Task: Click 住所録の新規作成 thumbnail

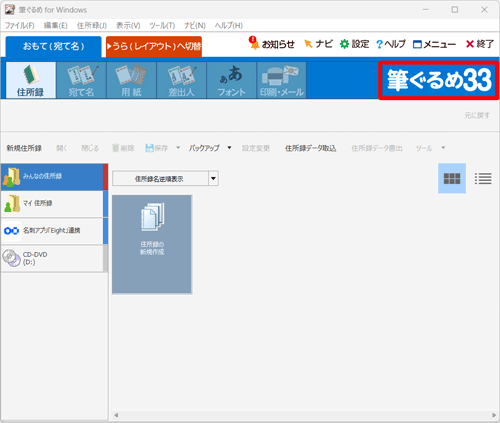Action: coord(152,244)
